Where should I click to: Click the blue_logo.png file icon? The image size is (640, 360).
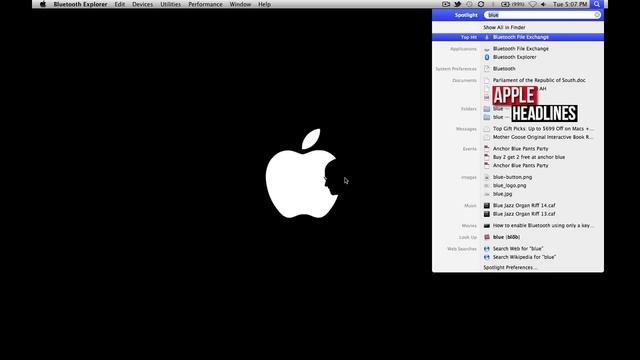(x=487, y=185)
